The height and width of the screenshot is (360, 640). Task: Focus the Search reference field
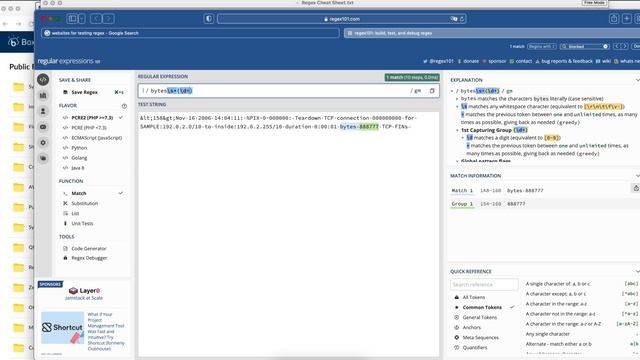484,284
